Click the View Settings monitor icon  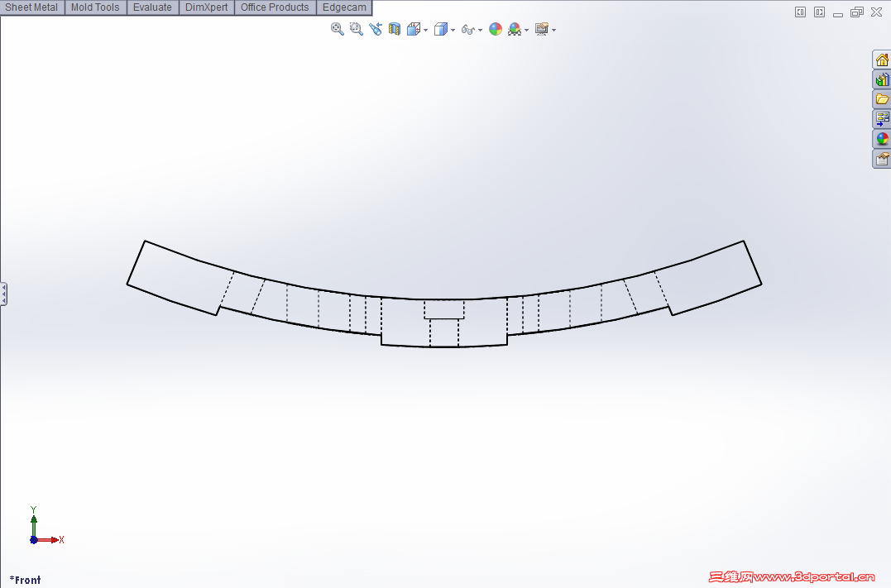542,29
